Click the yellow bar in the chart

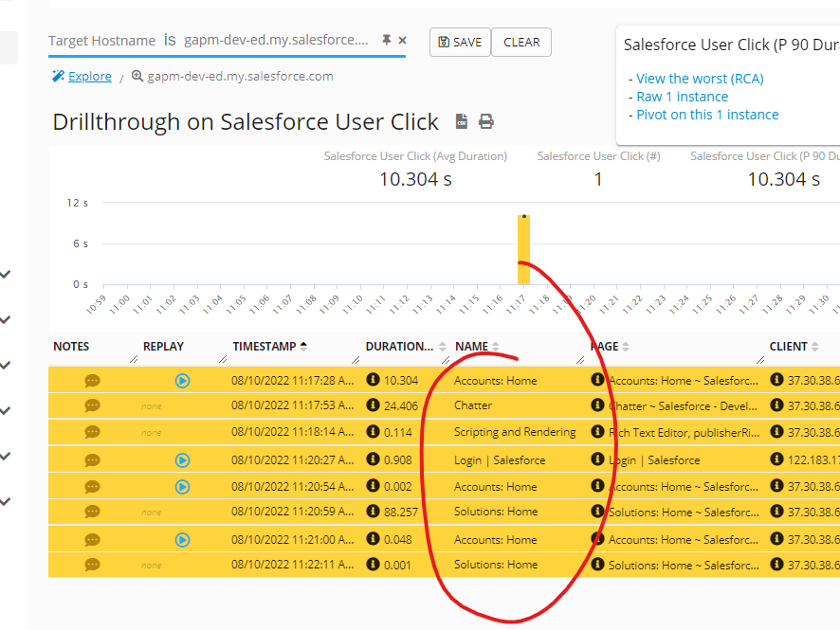(x=523, y=251)
